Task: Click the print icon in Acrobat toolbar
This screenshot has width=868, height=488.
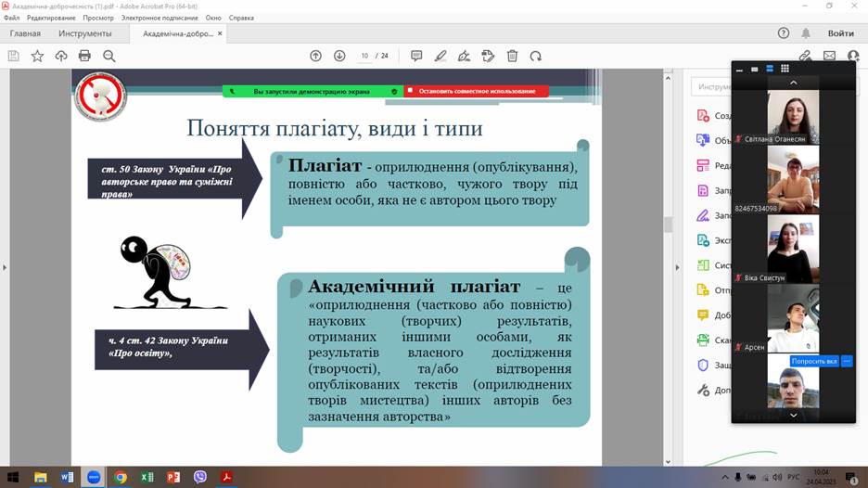Action: point(84,56)
